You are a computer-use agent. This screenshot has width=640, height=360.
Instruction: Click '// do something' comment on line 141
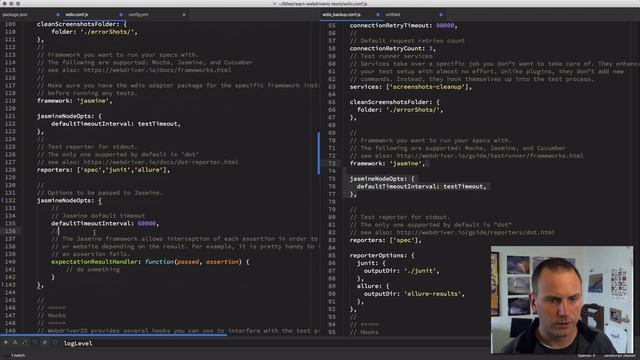(93, 269)
